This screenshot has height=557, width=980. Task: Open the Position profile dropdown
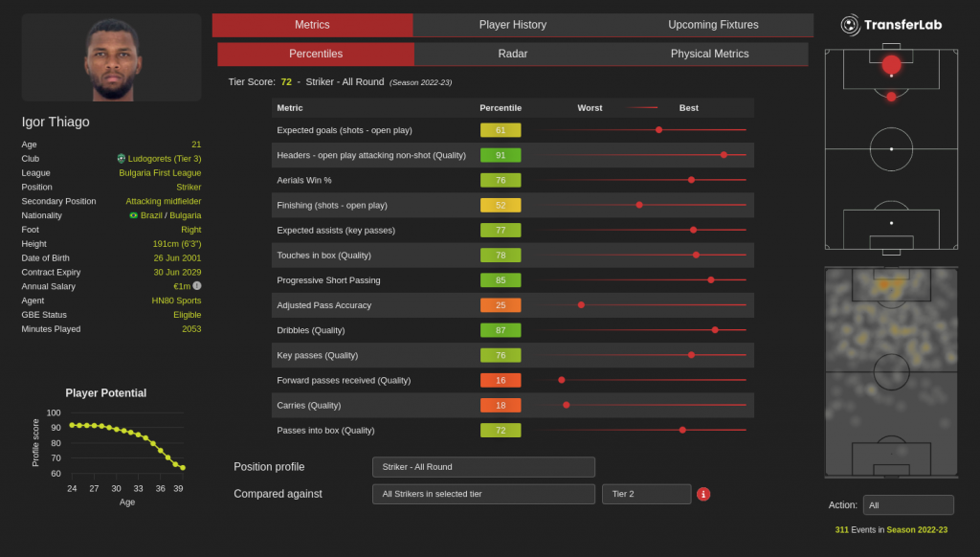[483, 467]
